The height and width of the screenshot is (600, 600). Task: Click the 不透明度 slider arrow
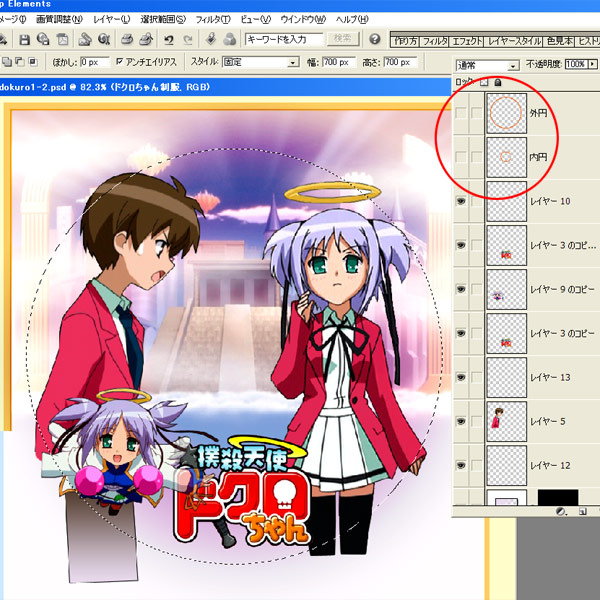[593, 64]
